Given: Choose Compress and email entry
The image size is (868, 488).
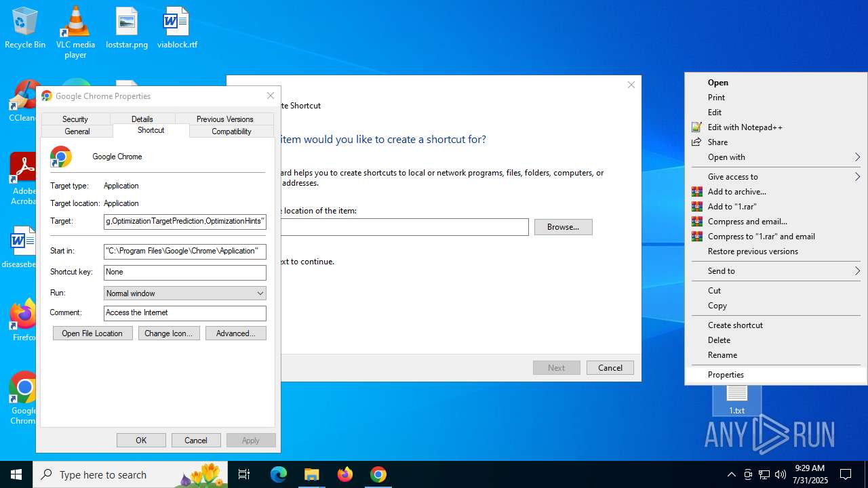Looking at the screenshot, I should click(776, 222).
